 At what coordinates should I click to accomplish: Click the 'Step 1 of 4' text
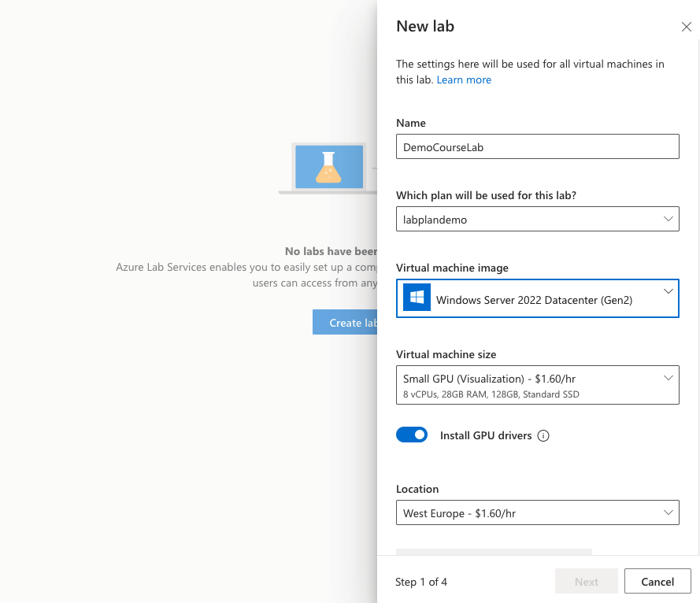(x=421, y=582)
